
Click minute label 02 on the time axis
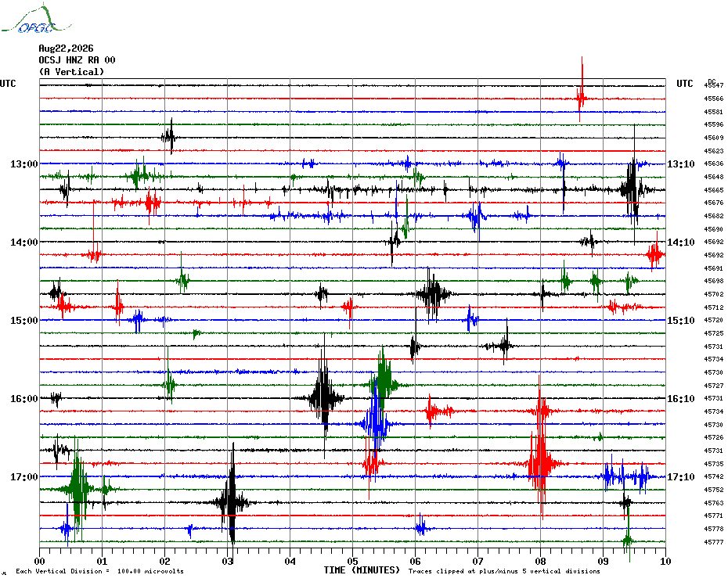pyautogui.click(x=165, y=561)
